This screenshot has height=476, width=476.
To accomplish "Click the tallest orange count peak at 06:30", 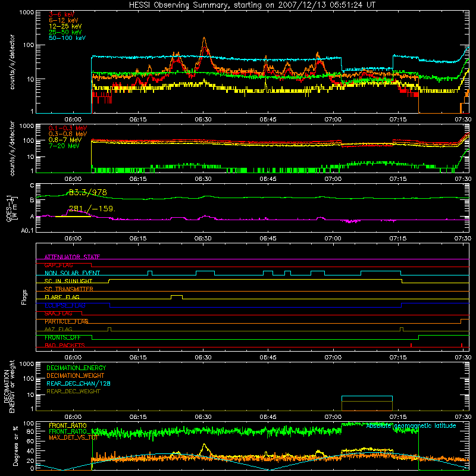I will pyautogui.click(x=204, y=39).
